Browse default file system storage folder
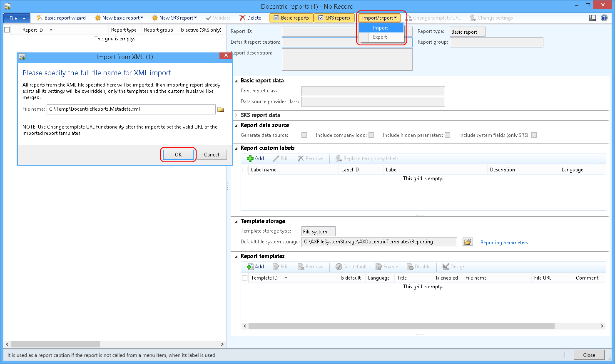 [468, 242]
